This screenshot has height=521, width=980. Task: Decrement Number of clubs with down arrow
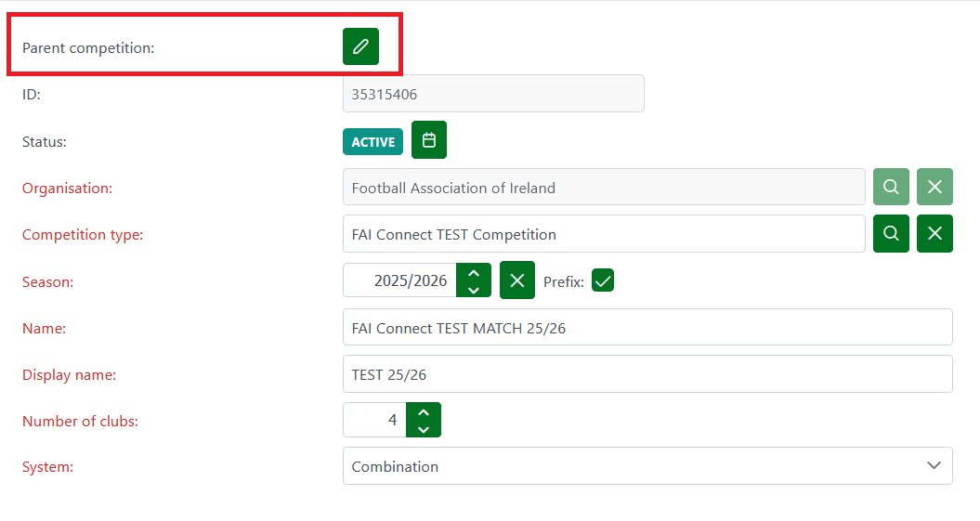[x=424, y=428]
